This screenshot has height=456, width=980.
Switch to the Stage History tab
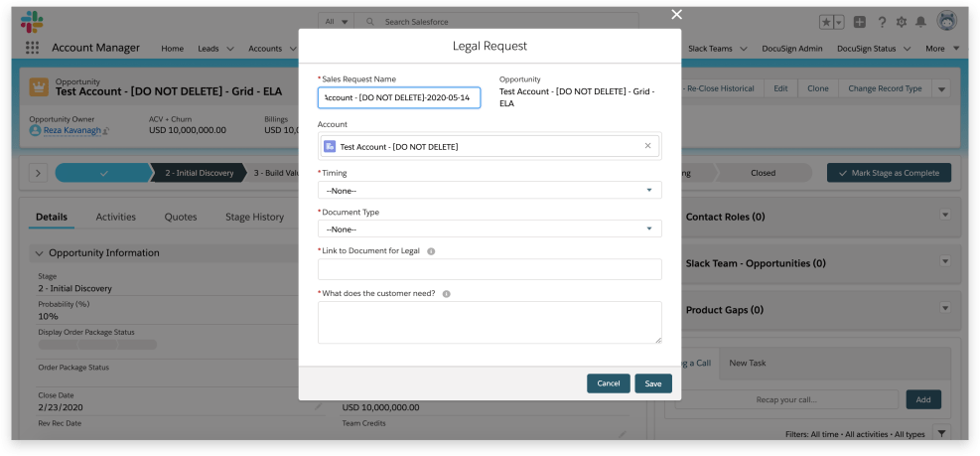point(254,217)
